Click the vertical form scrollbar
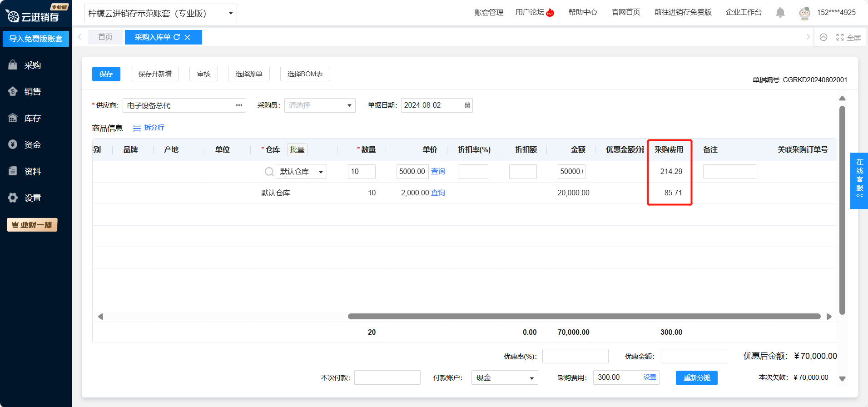 (842, 210)
